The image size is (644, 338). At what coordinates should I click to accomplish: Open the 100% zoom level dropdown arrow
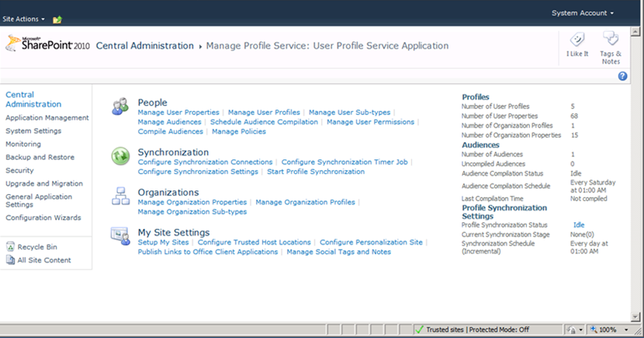click(626, 329)
